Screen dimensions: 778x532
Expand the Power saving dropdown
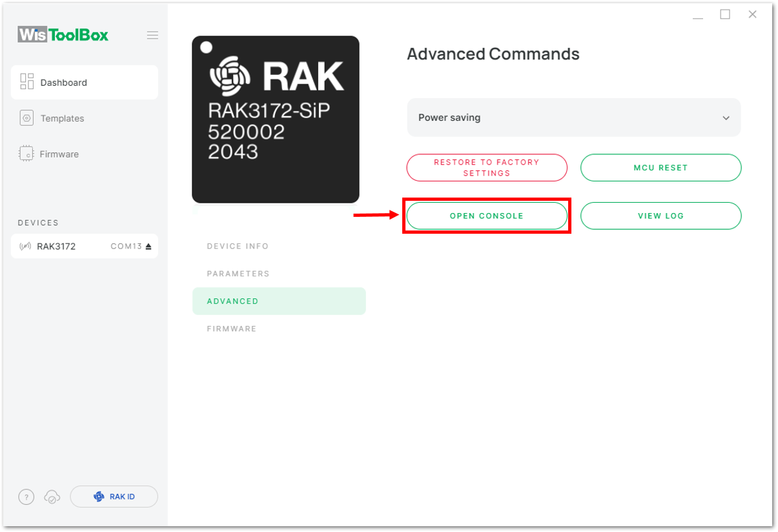click(x=574, y=118)
